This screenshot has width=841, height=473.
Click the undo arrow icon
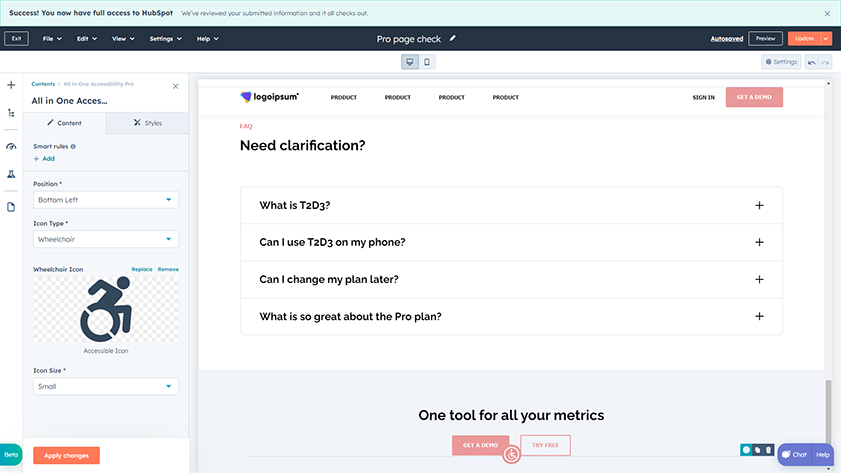coord(812,62)
